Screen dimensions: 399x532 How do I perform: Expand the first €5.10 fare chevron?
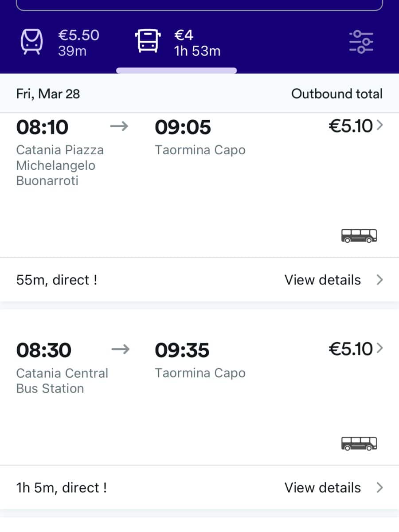pos(379,126)
